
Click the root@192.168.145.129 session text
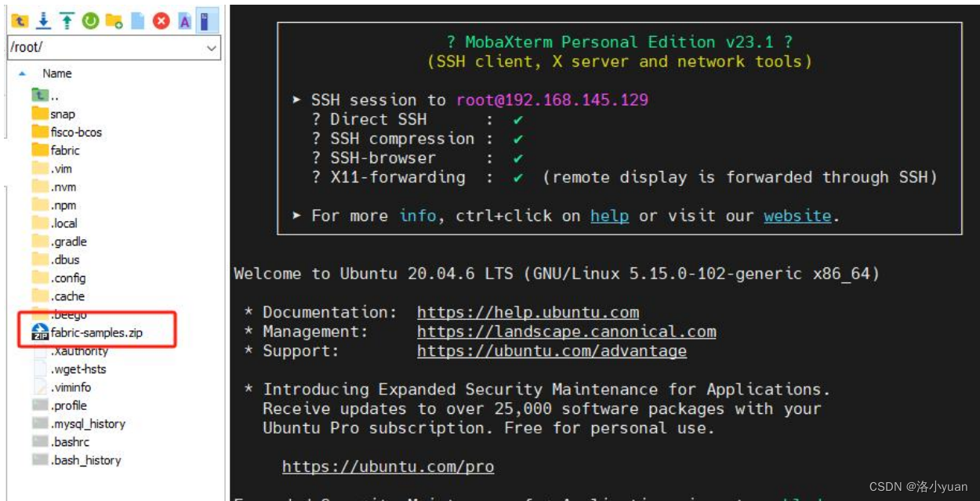(x=552, y=100)
